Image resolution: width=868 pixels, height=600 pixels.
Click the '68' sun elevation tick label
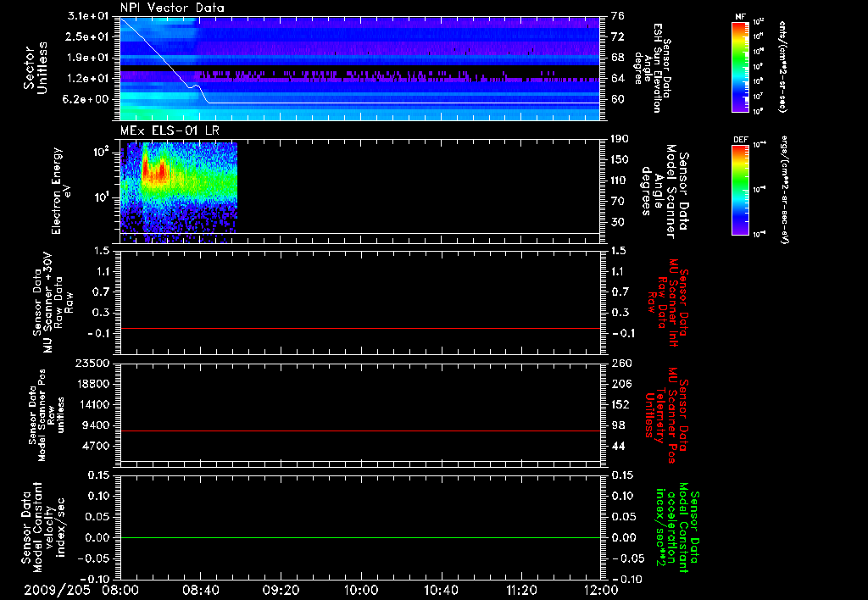point(618,58)
